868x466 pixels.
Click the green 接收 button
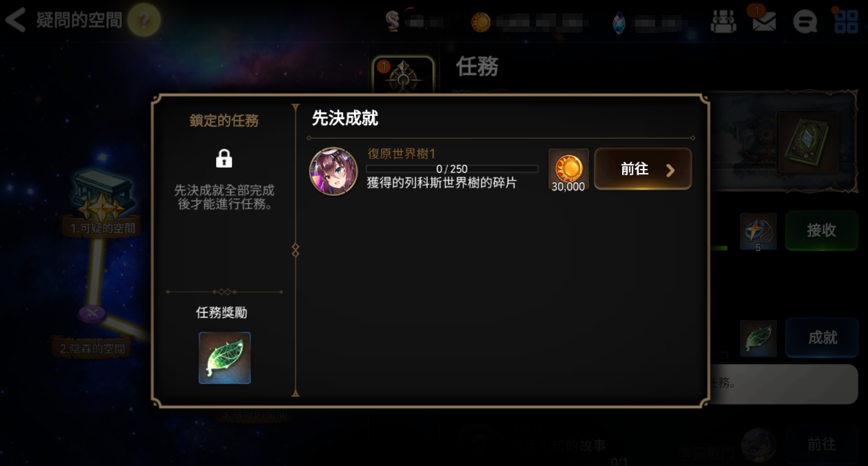(x=821, y=231)
